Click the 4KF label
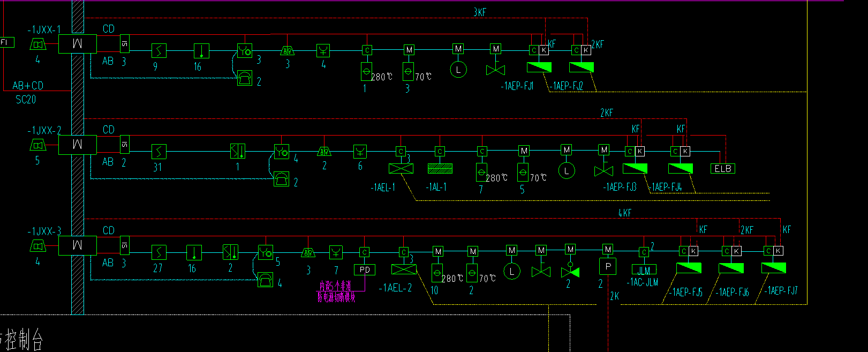Viewport: 868px width, 352px height. tap(625, 213)
